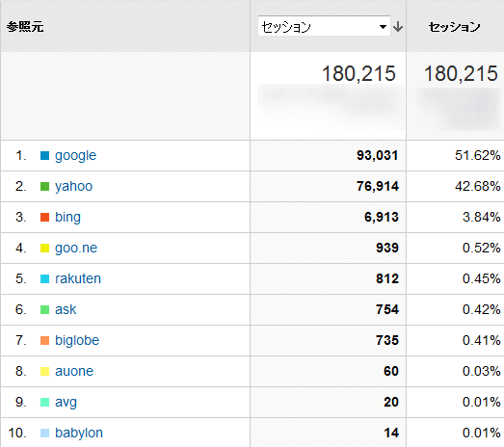Click the yellow swatch beside goo.ne
504x447 pixels.
pos(44,249)
